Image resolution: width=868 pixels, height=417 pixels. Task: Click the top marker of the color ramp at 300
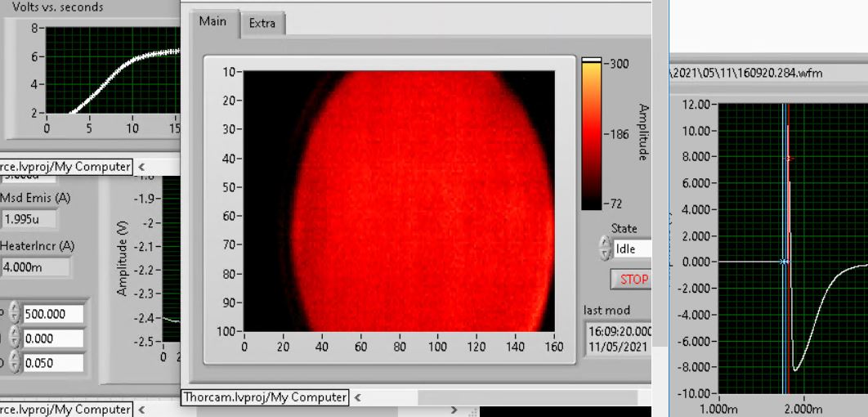[x=591, y=61]
